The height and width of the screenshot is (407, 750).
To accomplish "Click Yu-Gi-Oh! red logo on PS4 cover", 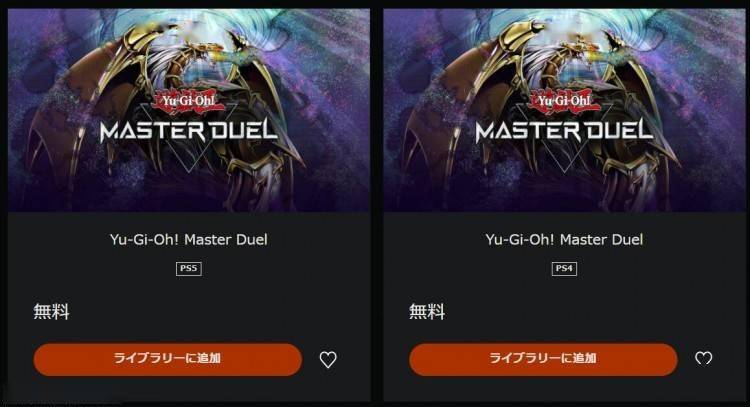I will pyautogui.click(x=564, y=101).
